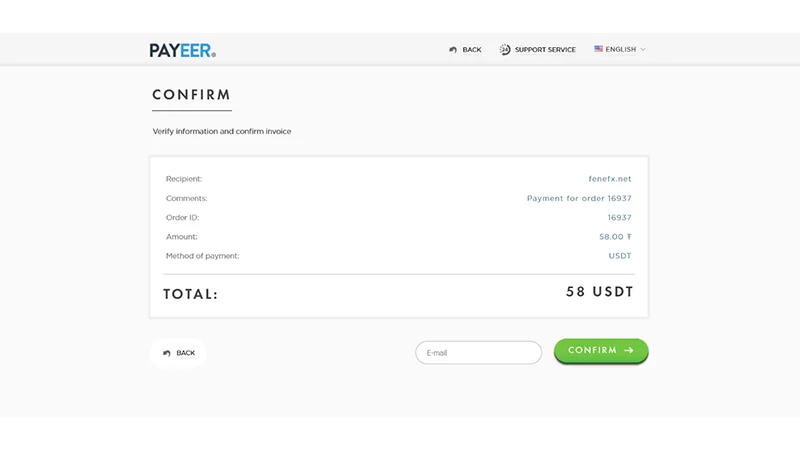Click the PAYEER logo

click(x=182, y=50)
